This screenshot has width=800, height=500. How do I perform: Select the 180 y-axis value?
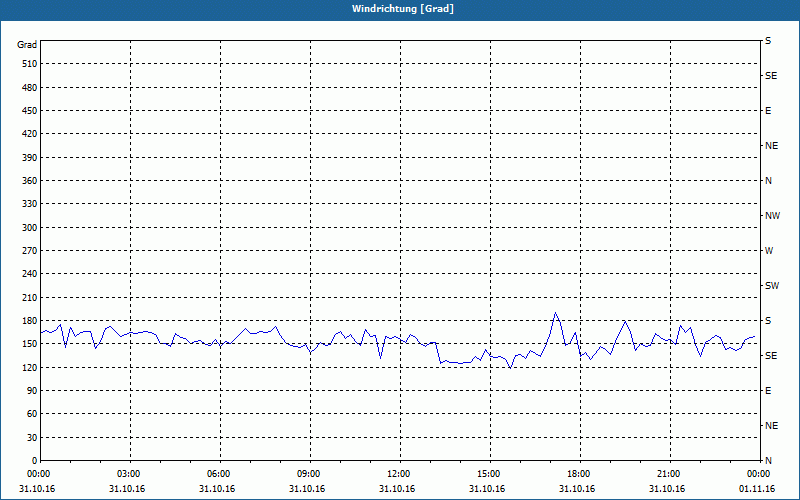30,321
